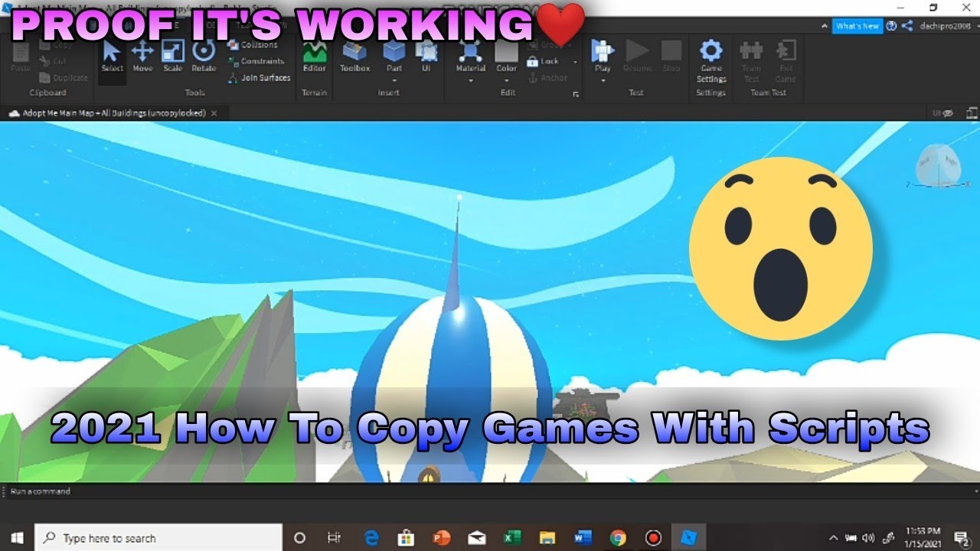This screenshot has height=551, width=980.
Task: Open Google Chrome from taskbar
Action: pyautogui.click(x=617, y=537)
